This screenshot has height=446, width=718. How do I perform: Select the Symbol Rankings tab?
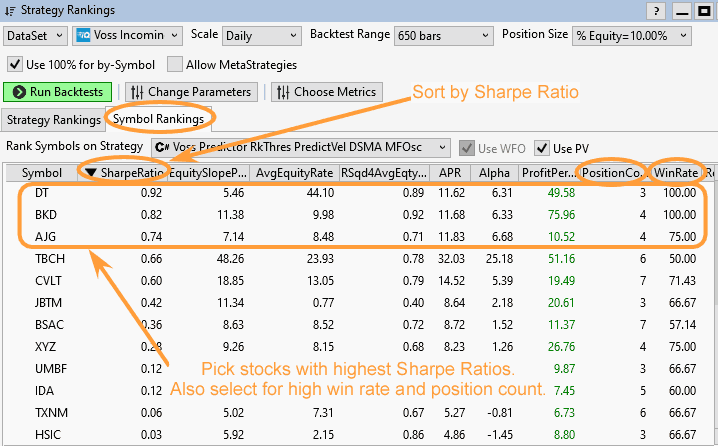pyautogui.click(x=158, y=120)
